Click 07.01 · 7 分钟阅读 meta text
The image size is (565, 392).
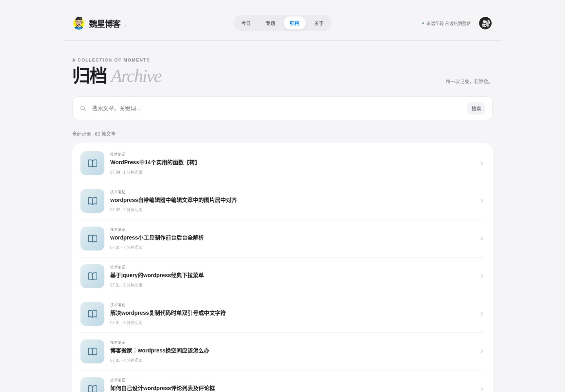pos(126,247)
